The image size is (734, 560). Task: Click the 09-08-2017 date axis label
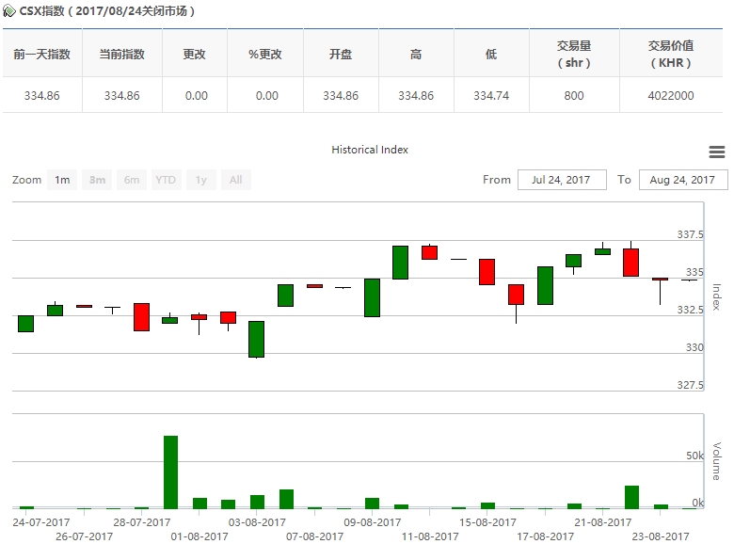[372, 522]
